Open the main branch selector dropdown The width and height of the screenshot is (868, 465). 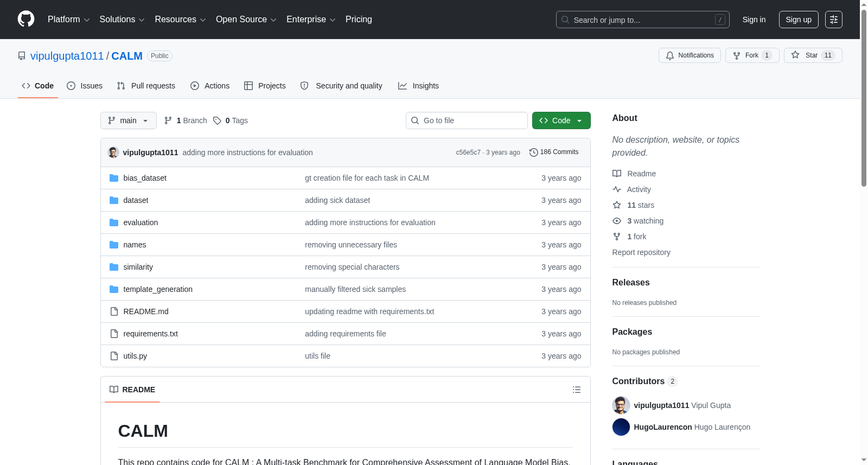click(x=129, y=120)
